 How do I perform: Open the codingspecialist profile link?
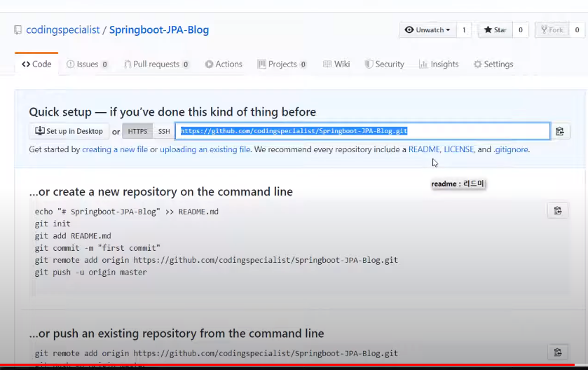[62, 30]
